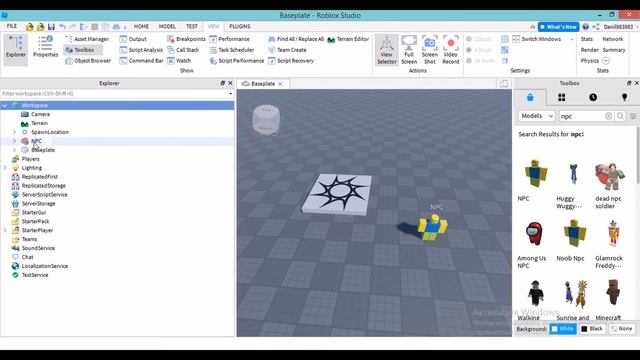
Task: Open the Recent tab in Toolbox
Action: 593,97
